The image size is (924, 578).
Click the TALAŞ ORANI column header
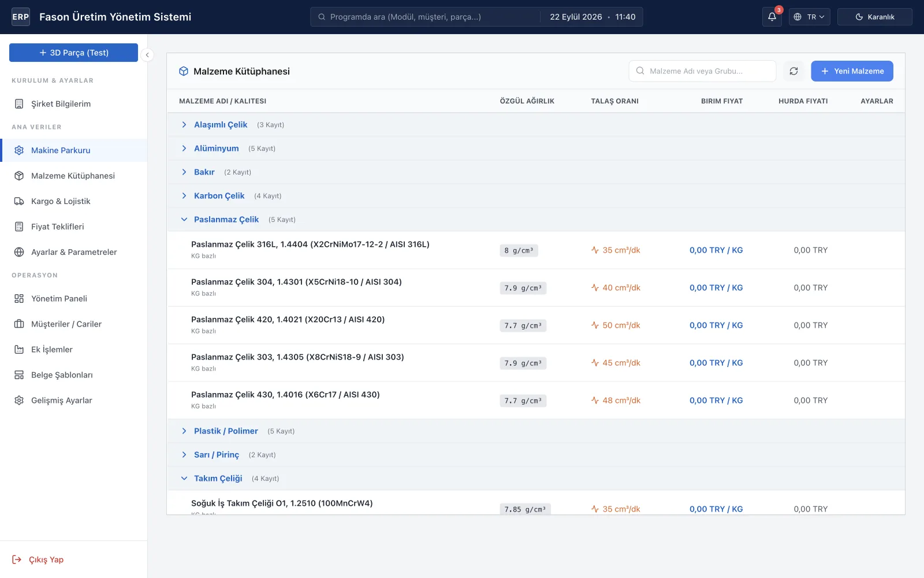tap(614, 101)
